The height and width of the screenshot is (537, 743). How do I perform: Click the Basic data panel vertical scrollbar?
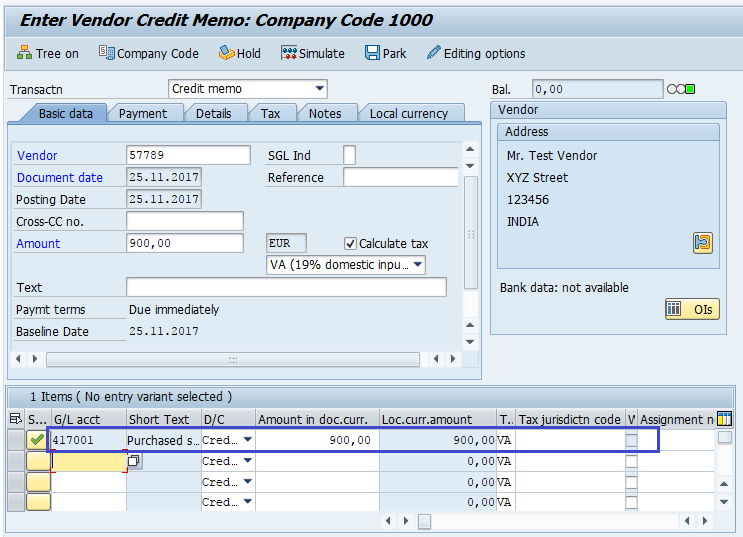tap(470, 232)
